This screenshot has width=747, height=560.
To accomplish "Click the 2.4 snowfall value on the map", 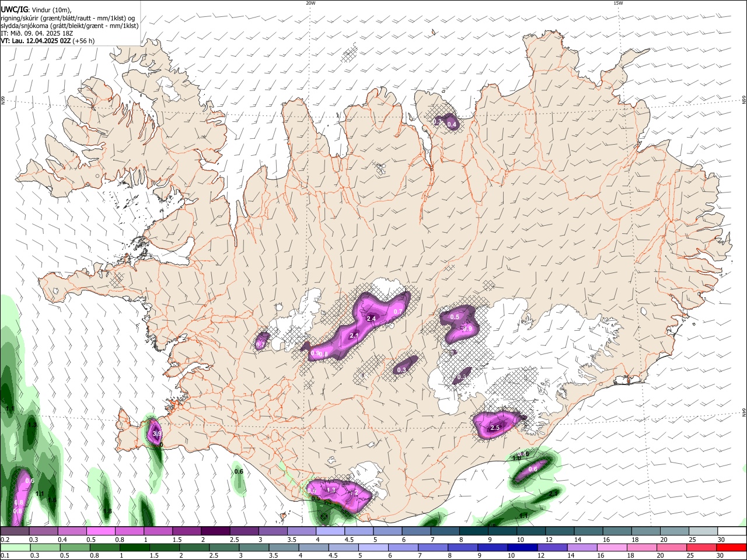I will coord(371,318).
